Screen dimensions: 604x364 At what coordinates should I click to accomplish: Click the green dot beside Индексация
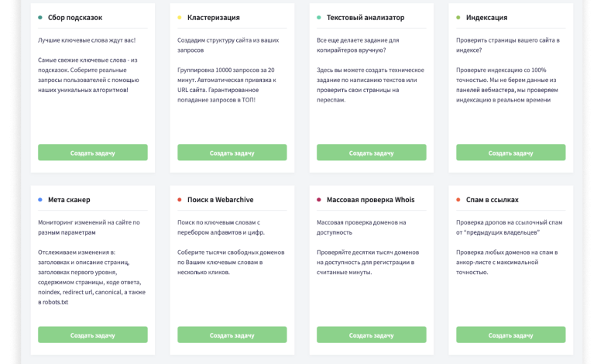point(458,17)
